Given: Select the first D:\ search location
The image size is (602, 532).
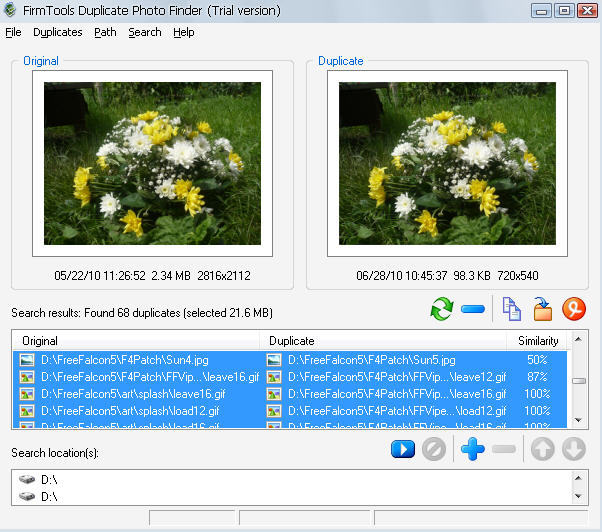Looking at the screenshot, I should tap(49, 480).
